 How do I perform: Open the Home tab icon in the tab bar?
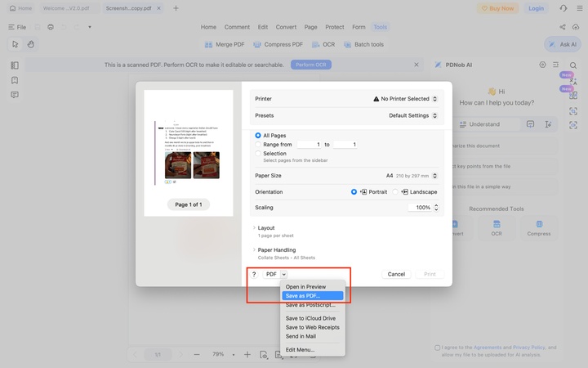click(x=13, y=8)
